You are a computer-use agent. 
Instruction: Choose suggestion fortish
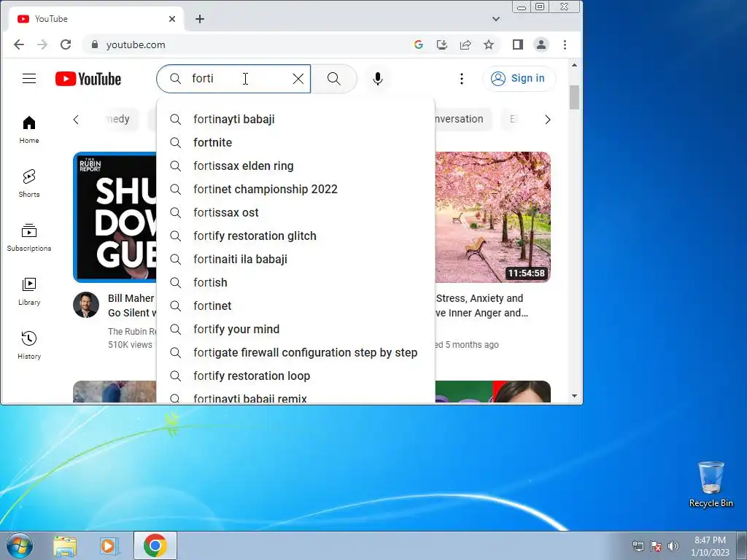click(x=295, y=282)
